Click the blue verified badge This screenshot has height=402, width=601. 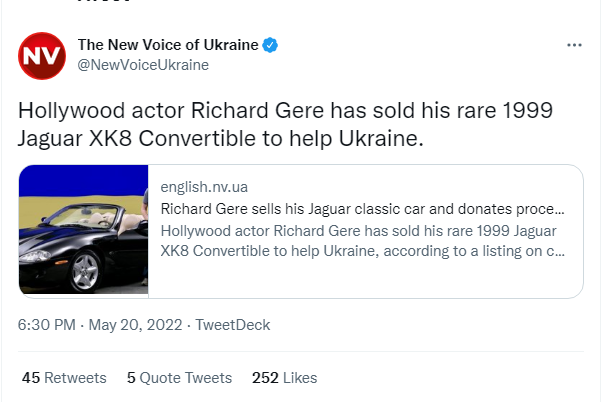[270, 45]
